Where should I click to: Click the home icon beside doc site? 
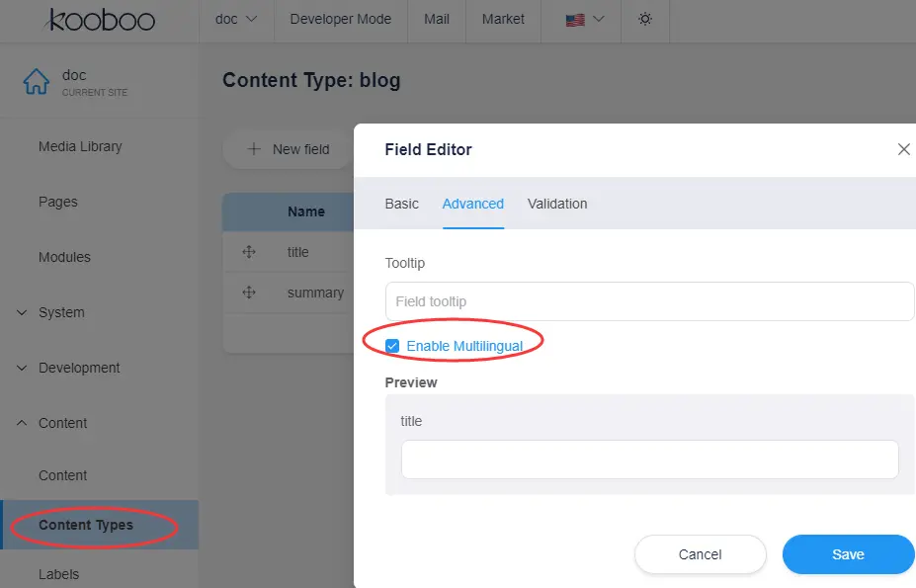[37, 83]
